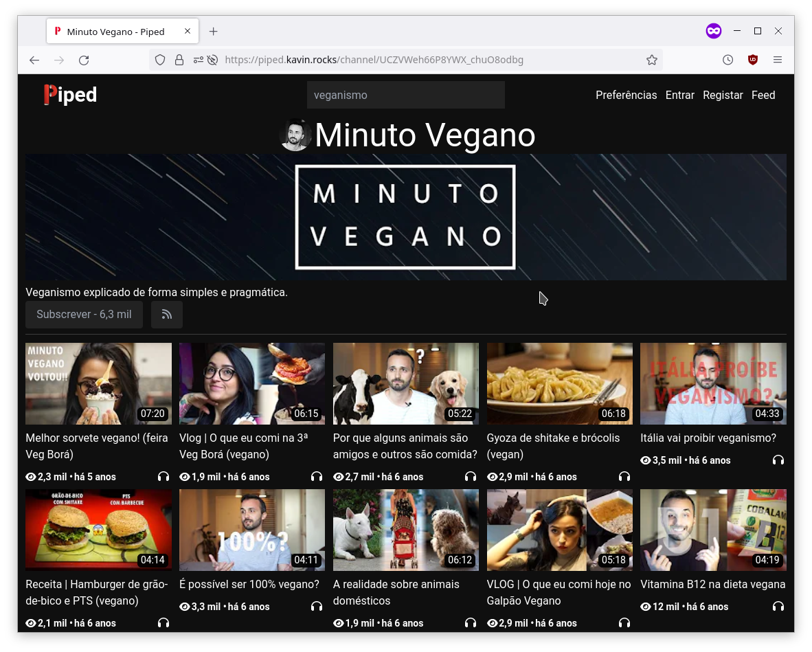This screenshot has width=812, height=652.
Task: Open the B12 thumbnail with 04:19 duration
Action: click(713, 530)
